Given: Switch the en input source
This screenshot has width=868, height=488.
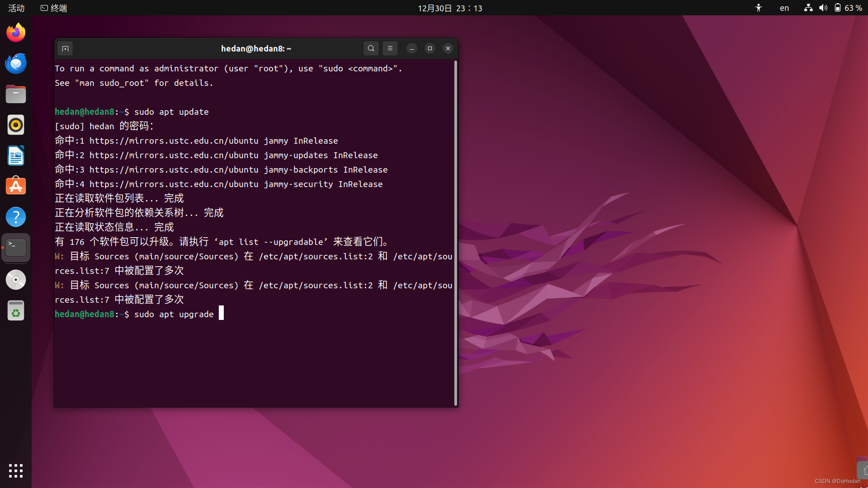Looking at the screenshot, I should click(784, 8).
